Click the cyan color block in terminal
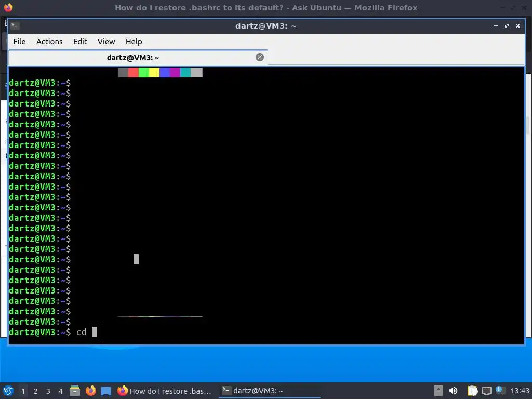Screen dimensions: 532x399 click(185, 72)
